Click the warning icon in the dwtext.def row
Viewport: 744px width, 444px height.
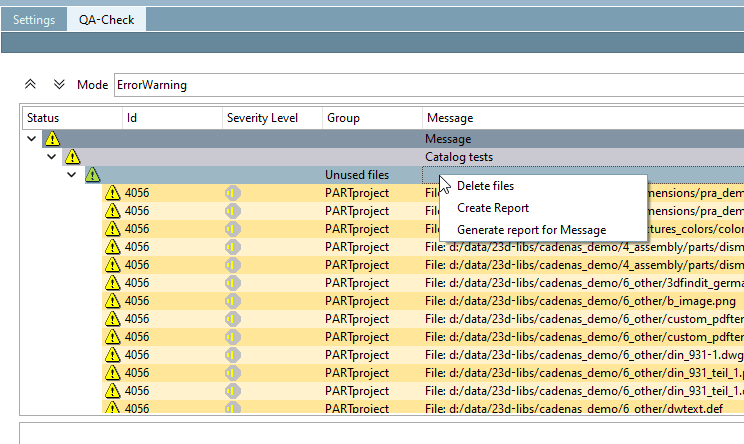pyautogui.click(x=112, y=407)
